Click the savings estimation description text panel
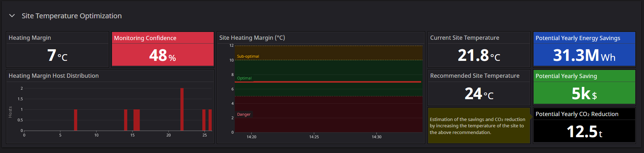Image resolution: width=644 pixels, height=153 pixels. [478, 126]
